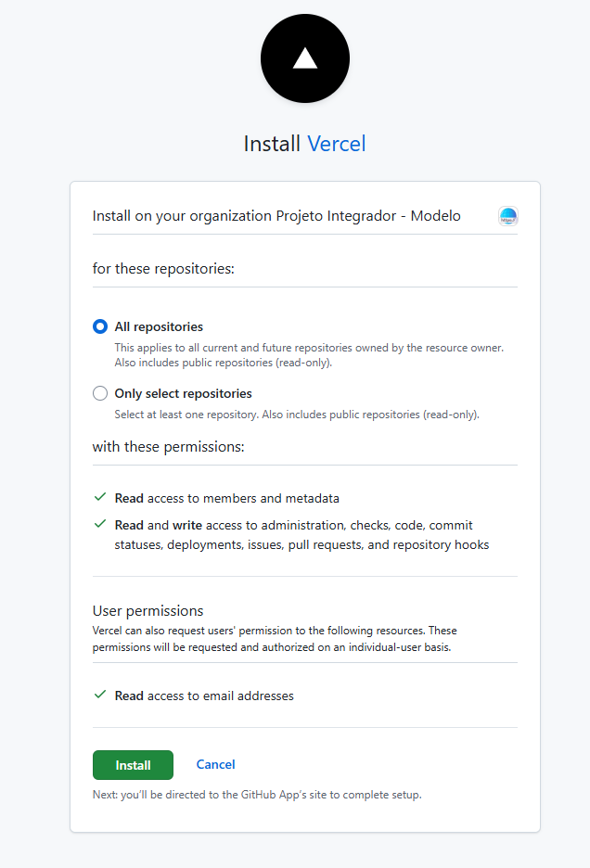Image resolution: width=590 pixels, height=868 pixels.
Task: Click the "Next: you'll be directed" note
Action: [x=257, y=795]
